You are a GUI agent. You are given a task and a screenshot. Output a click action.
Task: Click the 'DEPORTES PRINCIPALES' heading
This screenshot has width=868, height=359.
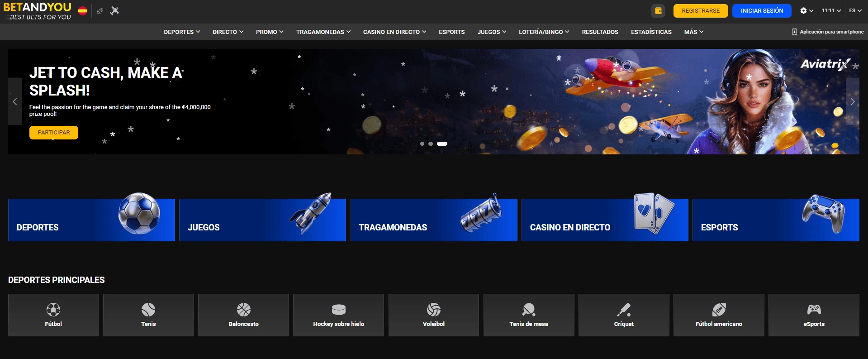[57, 280]
